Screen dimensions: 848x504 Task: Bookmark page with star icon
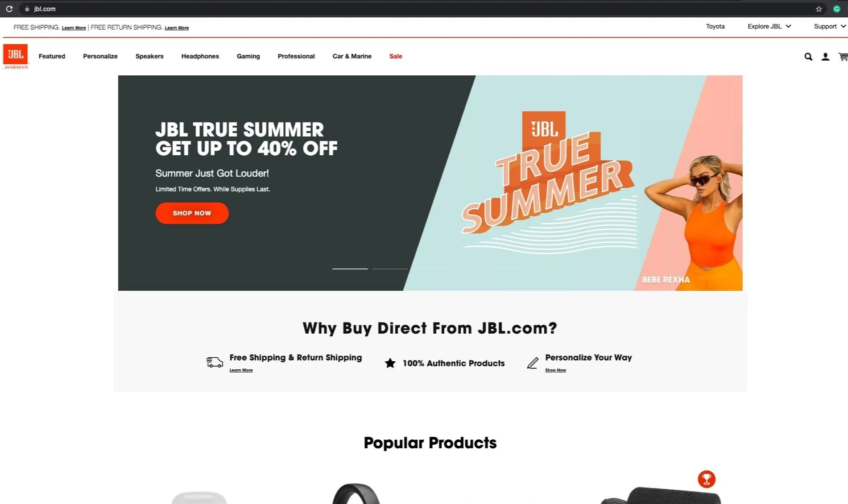pos(819,9)
